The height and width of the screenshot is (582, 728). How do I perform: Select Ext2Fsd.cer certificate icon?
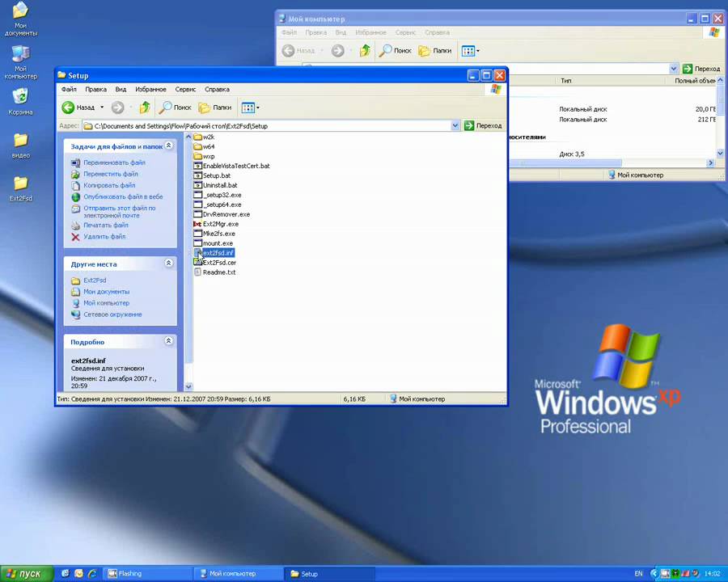[198, 263]
